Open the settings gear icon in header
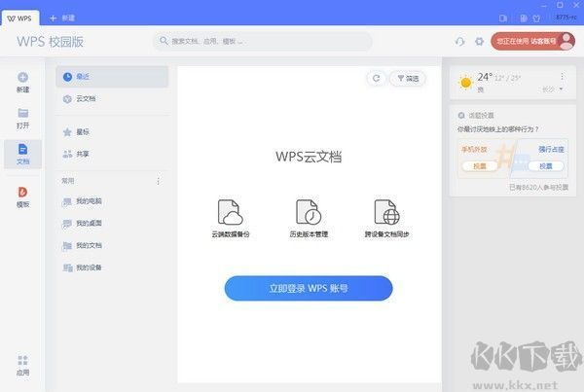The width and height of the screenshot is (584, 392). [479, 41]
